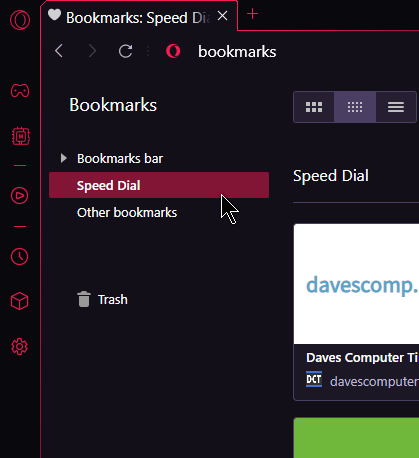This screenshot has width=419, height=458.
Task: Go back with the left arrow
Action: 59,51
